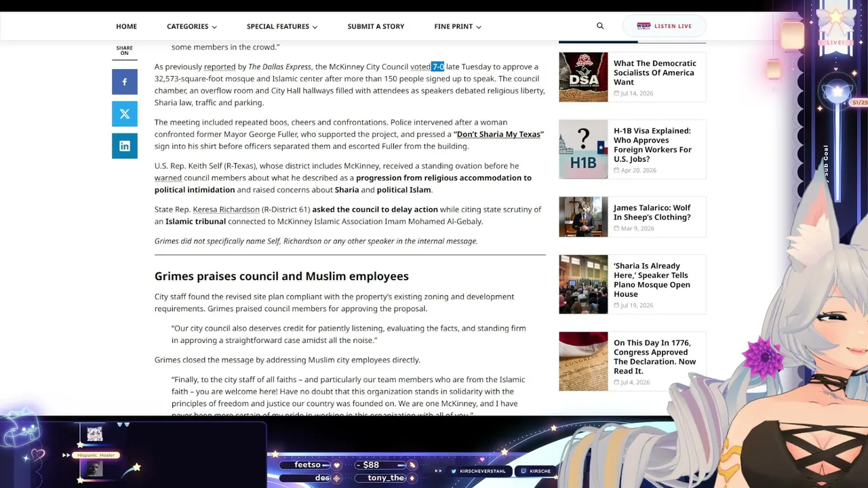Expand the Special Features dropdown
Image resolution: width=868 pixels, height=488 pixels.
tap(282, 26)
